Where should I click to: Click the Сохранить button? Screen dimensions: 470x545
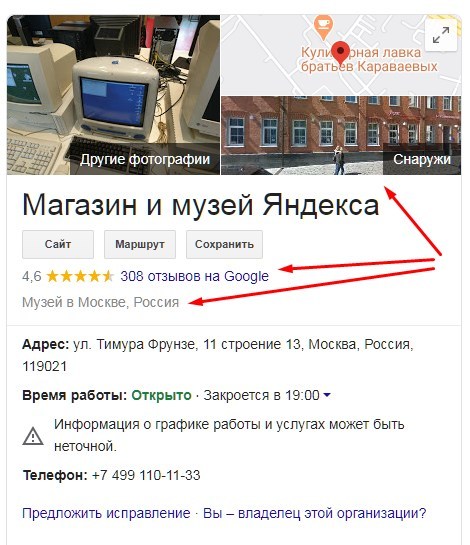[224, 244]
